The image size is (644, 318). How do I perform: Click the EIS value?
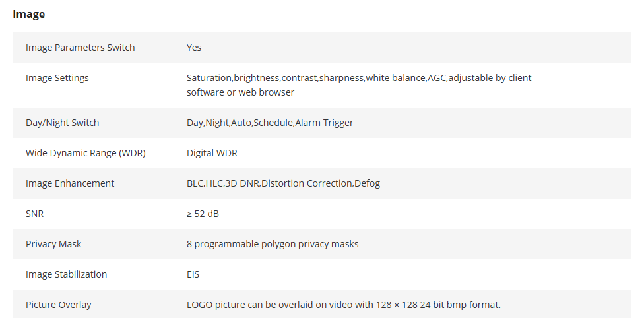tap(193, 274)
